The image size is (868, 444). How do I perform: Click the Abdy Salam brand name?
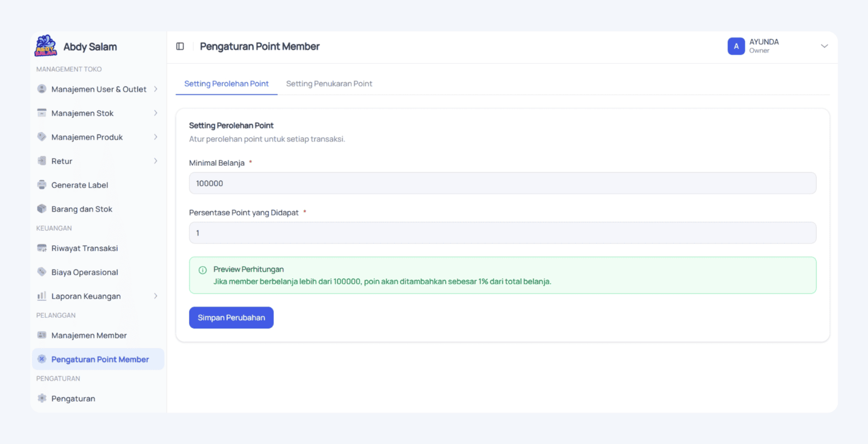coord(90,47)
